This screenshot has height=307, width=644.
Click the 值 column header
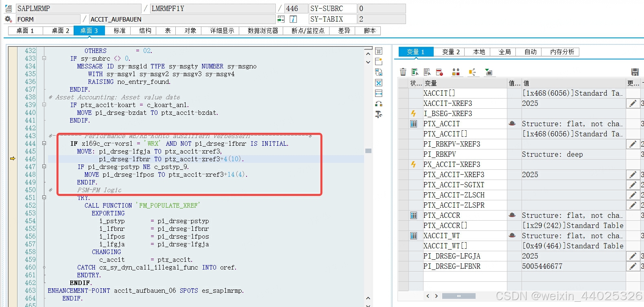tap(574, 83)
